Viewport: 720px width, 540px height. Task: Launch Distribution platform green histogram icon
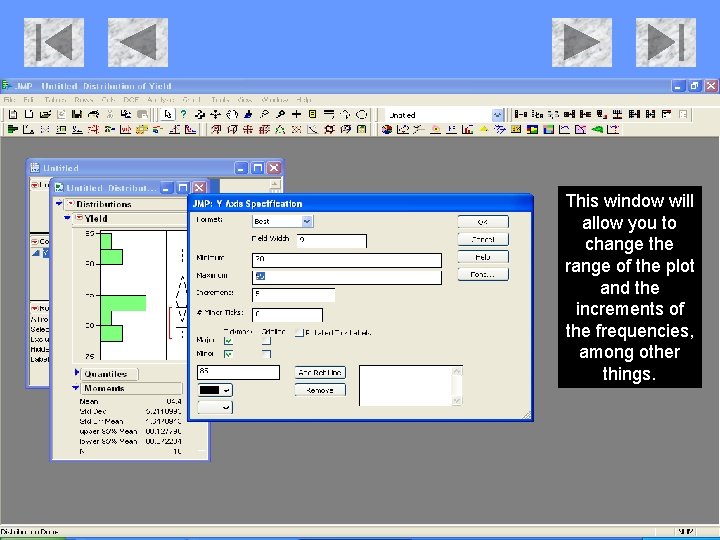click(13, 129)
